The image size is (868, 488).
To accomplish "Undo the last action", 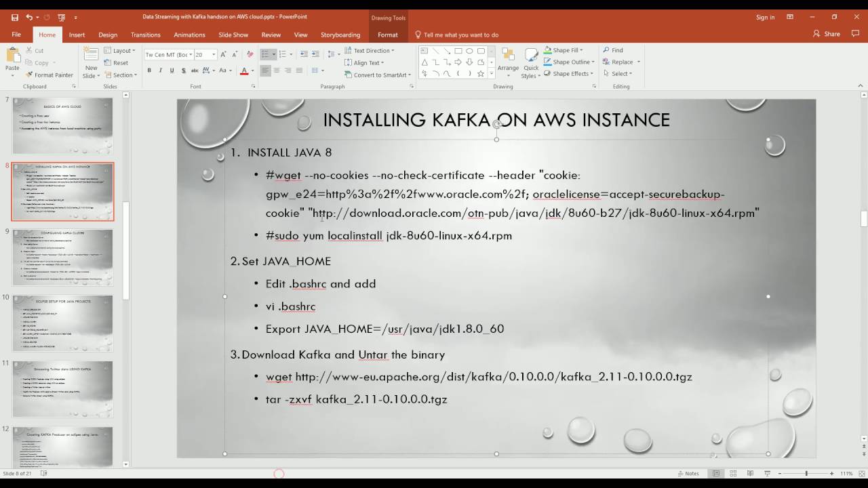I will point(29,17).
